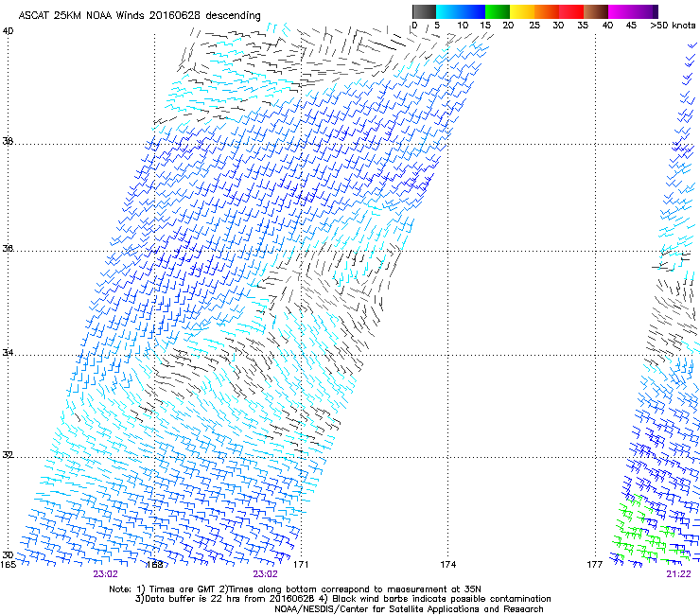Screen dimensions: 700x615
Task: Click the NOAA/NESDIS credit line
Action: 409,609
